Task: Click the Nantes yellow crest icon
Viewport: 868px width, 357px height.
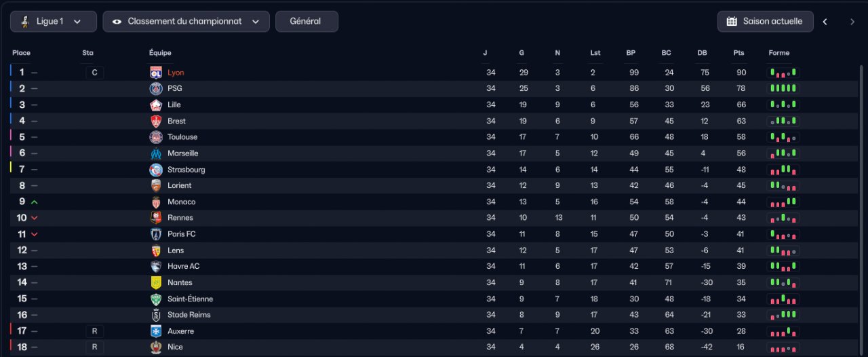Action: pos(156,282)
